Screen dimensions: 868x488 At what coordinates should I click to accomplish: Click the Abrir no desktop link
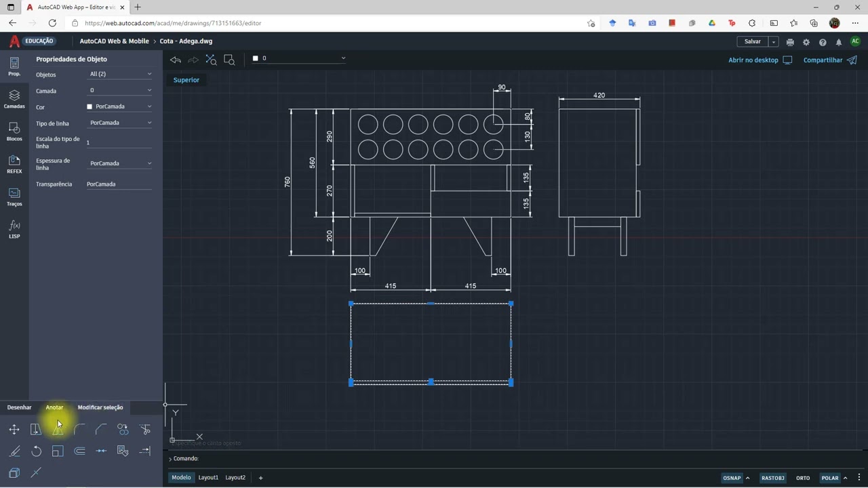(x=760, y=60)
